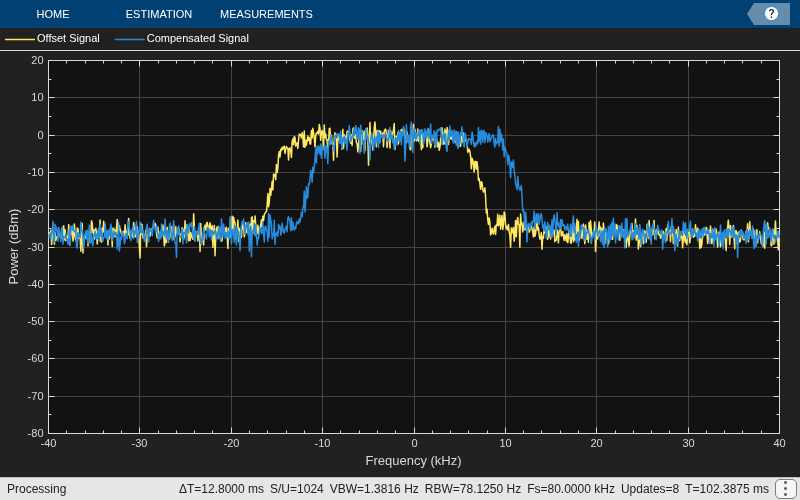Select the RBW=78.1250 Hz status readout

(472, 489)
